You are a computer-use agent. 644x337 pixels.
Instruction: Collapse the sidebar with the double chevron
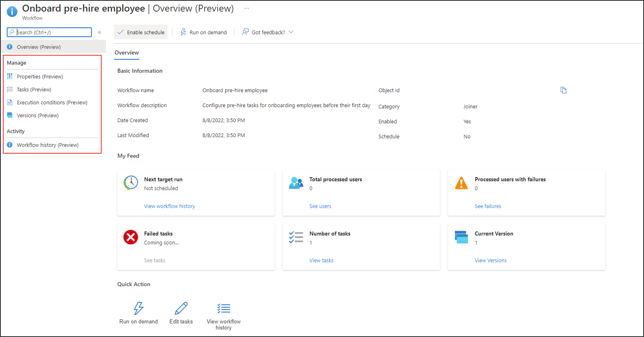(100, 32)
